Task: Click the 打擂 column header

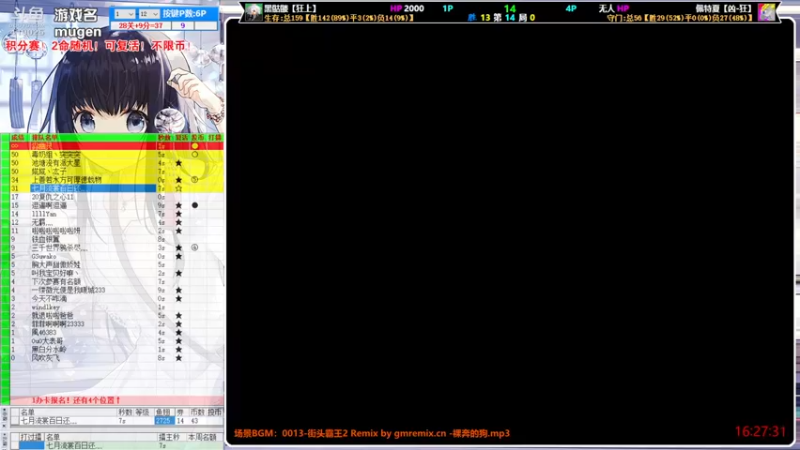Action: 215,138
